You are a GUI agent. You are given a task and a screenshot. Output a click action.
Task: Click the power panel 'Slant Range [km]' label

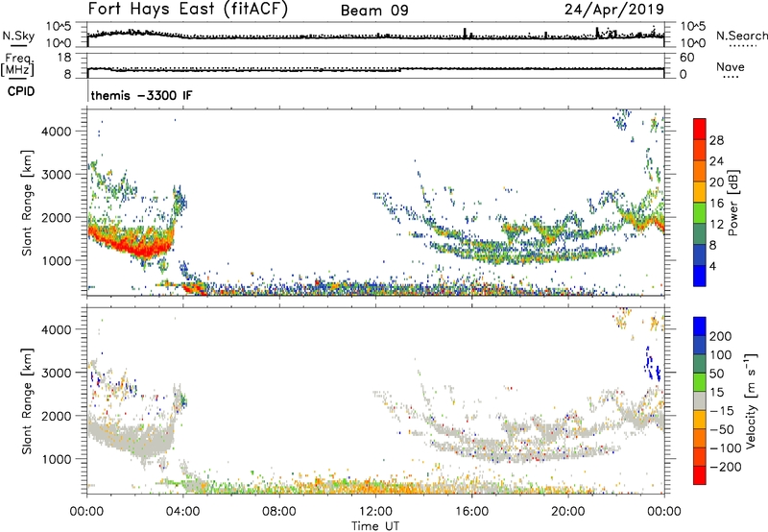(27, 203)
